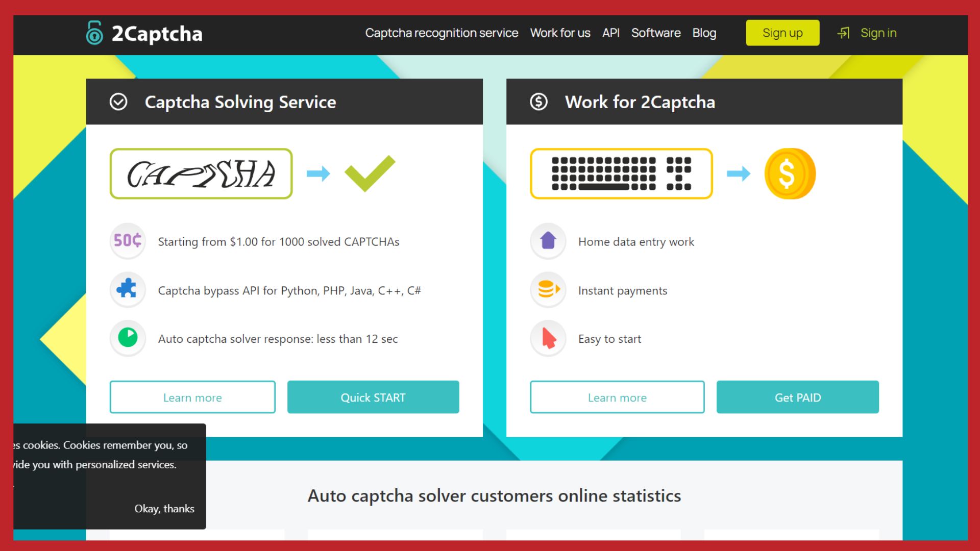
Task: Click the distorted CAPTCHA sample image
Action: 201,173
